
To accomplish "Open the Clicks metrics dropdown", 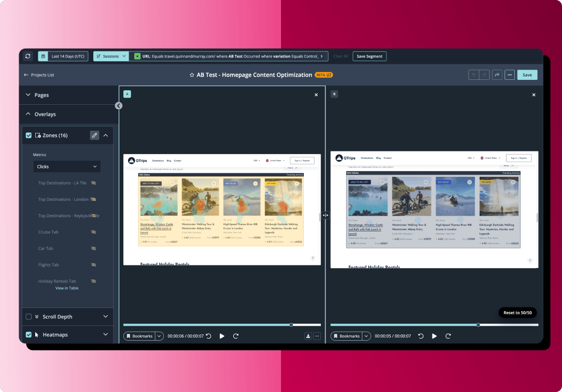I will coord(67,166).
